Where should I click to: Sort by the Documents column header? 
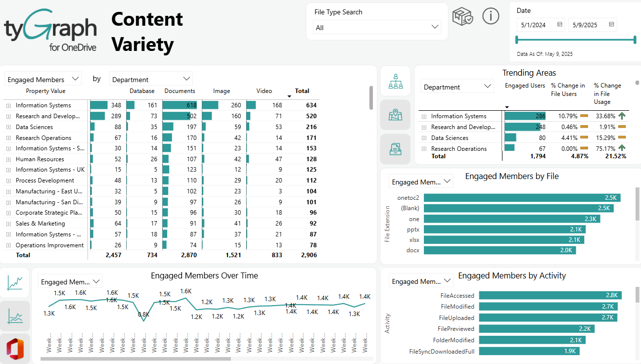[180, 91]
